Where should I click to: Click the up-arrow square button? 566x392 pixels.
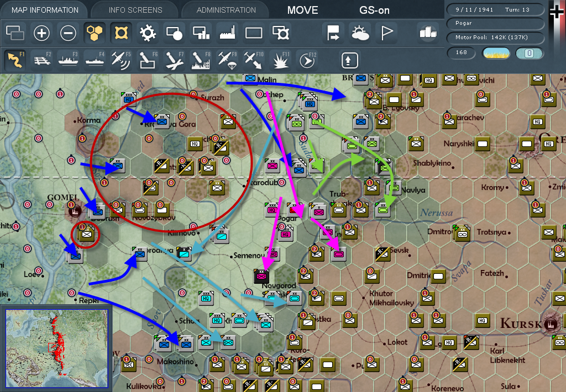coord(349,60)
